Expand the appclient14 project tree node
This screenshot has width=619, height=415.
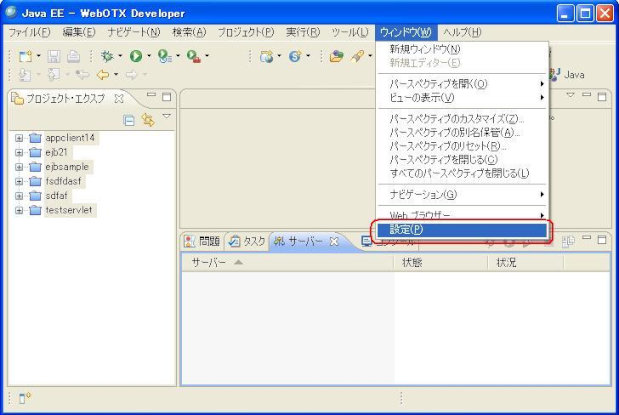[19, 138]
